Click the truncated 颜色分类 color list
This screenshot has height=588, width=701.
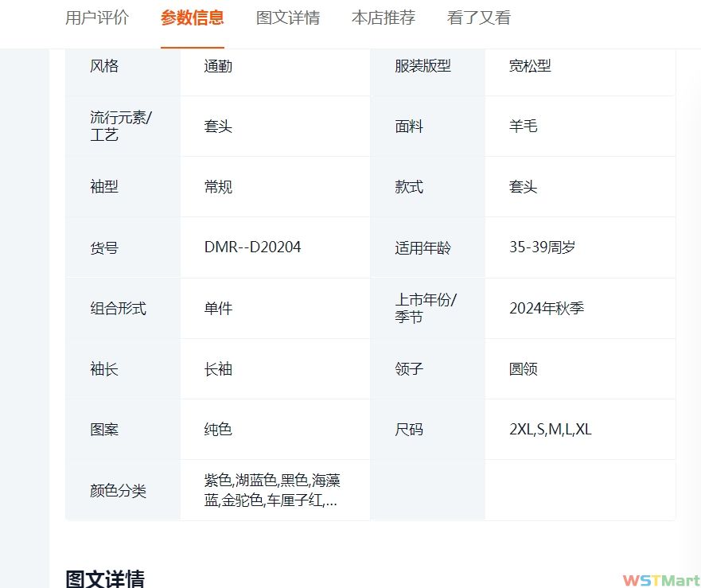(x=272, y=491)
